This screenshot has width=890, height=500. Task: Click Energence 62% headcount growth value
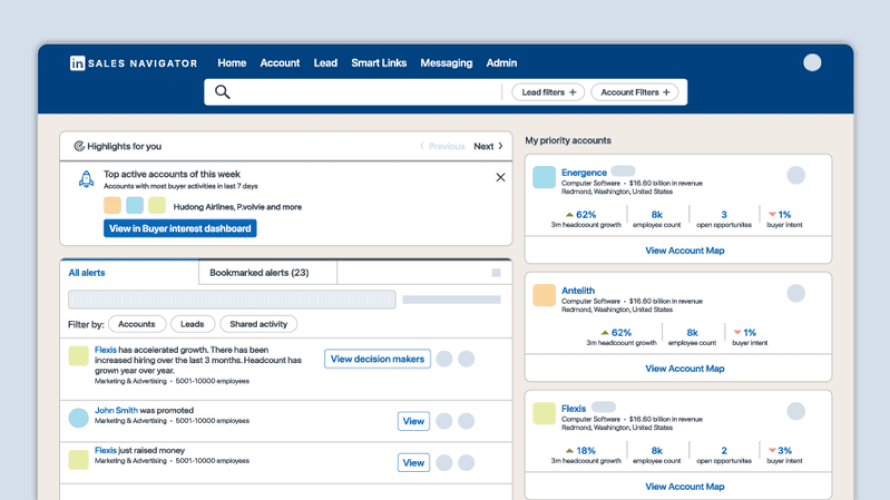(x=586, y=215)
